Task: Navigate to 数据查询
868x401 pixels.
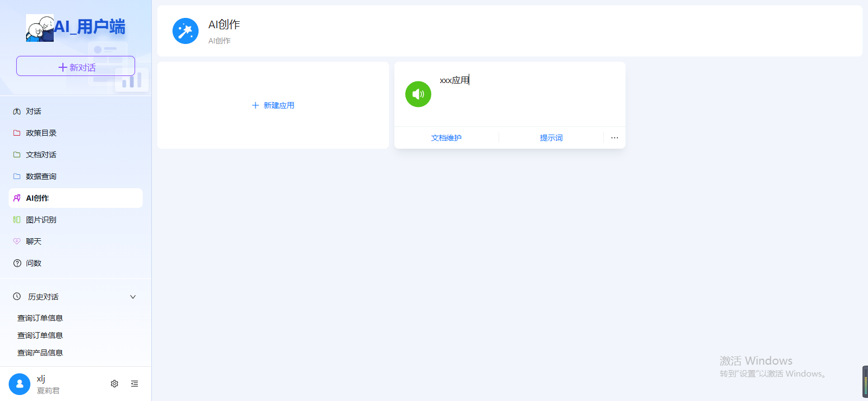Action: tap(41, 176)
